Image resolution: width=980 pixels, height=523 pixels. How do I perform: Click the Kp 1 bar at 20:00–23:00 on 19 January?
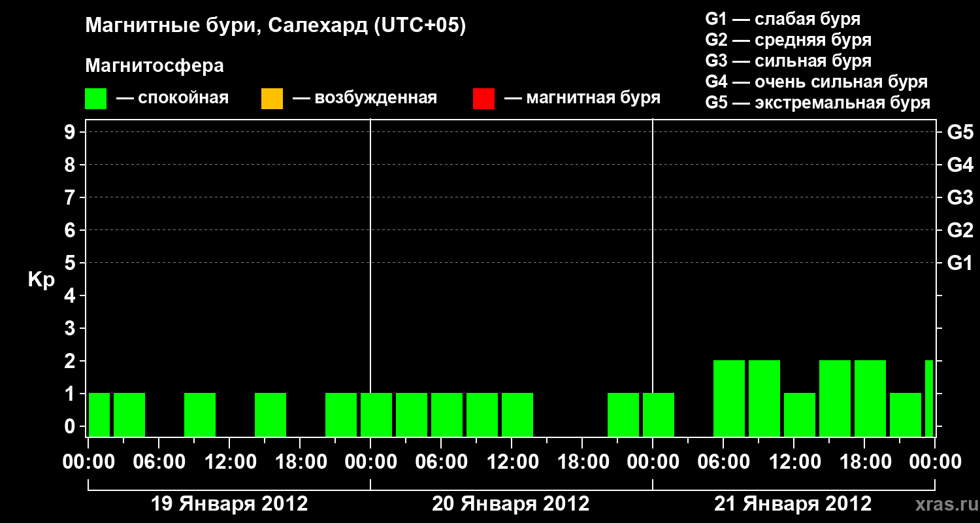[x=341, y=414]
